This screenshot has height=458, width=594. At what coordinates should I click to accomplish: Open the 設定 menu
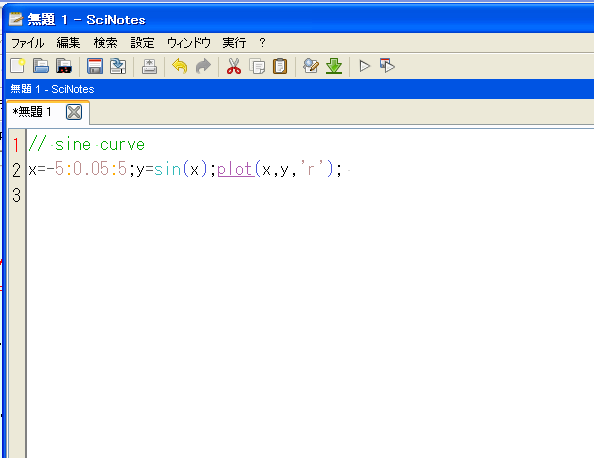[x=142, y=43]
